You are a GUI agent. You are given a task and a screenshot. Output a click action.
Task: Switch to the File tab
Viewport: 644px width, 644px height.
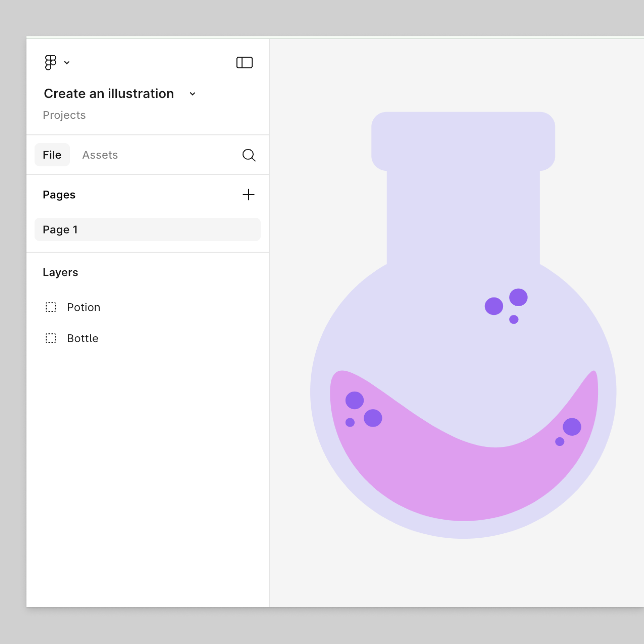(x=52, y=155)
